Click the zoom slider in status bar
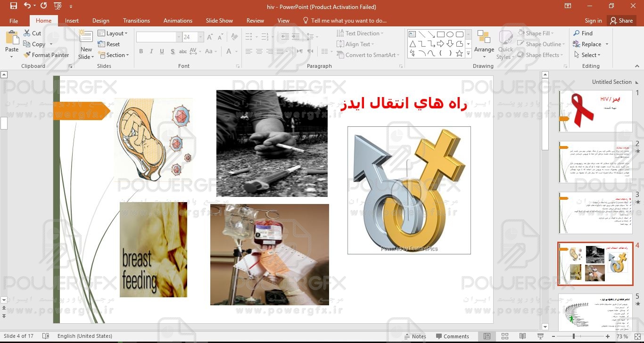 574,336
